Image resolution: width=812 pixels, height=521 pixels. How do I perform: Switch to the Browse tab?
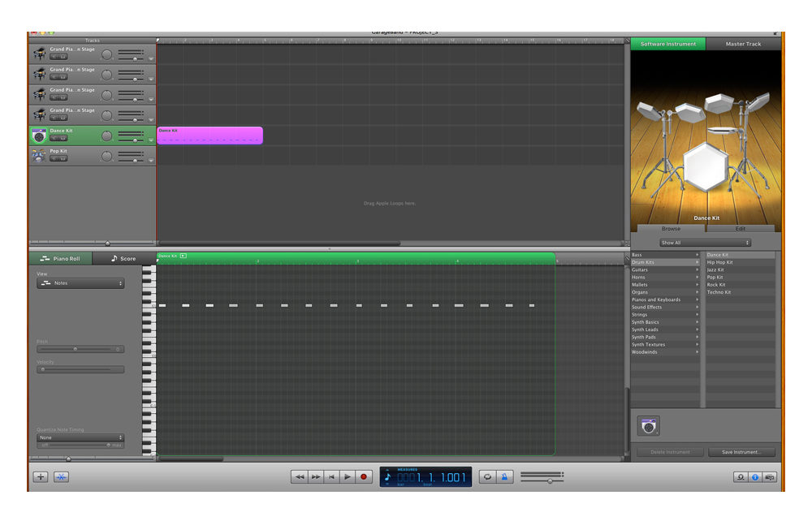pyautogui.click(x=671, y=229)
